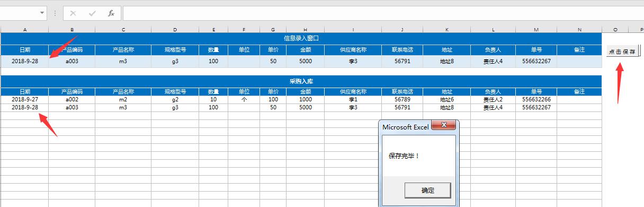Click the 采购入库 title cell
The width and height of the screenshot is (644, 207).
(x=301, y=81)
